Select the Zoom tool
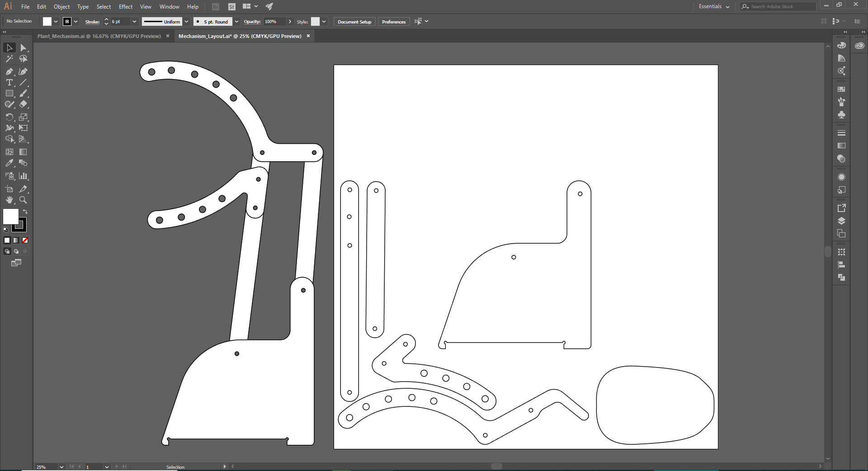 coord(24,200)
